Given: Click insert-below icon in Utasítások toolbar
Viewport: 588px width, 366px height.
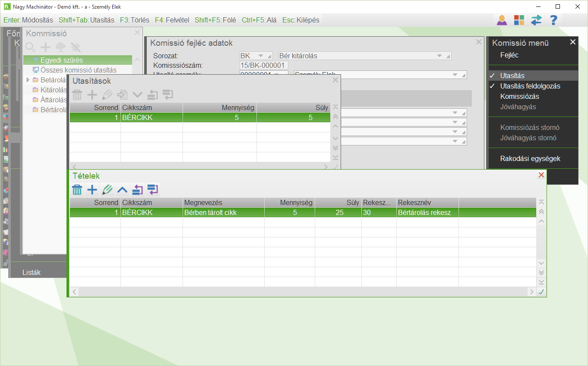Looking at the screenshot, I should [168, 95].
